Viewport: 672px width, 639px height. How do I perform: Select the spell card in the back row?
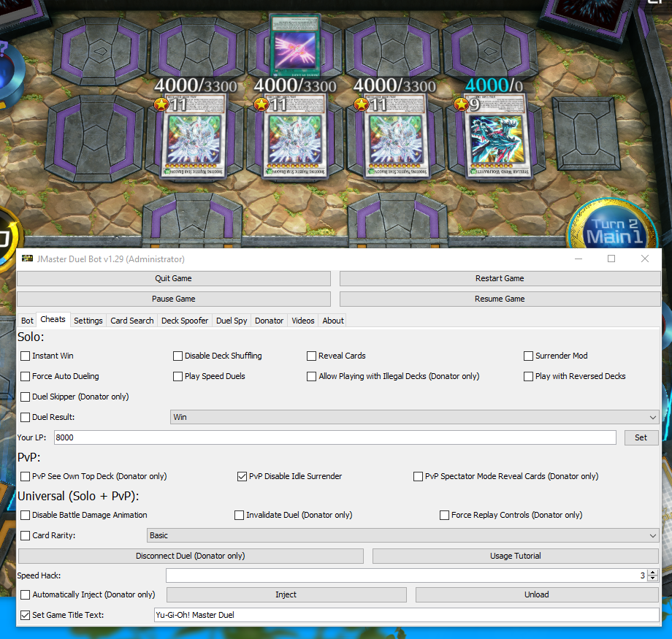tap(296, 45)
